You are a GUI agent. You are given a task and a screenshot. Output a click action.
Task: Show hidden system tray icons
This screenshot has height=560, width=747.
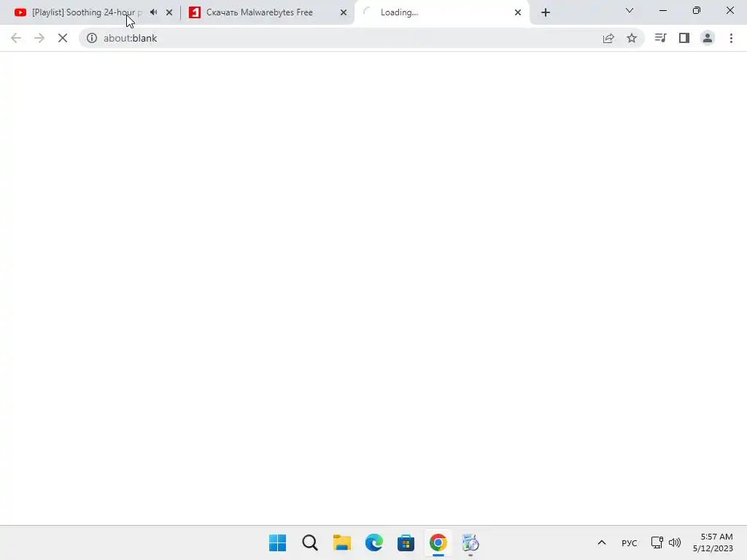(x=602, y=542)
